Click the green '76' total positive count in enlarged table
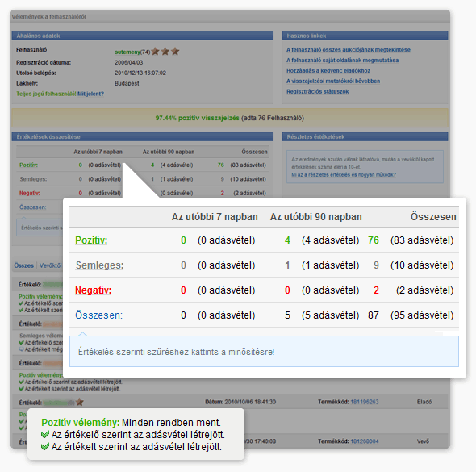The width and height of the screenshot is (476, 472). 373,240
